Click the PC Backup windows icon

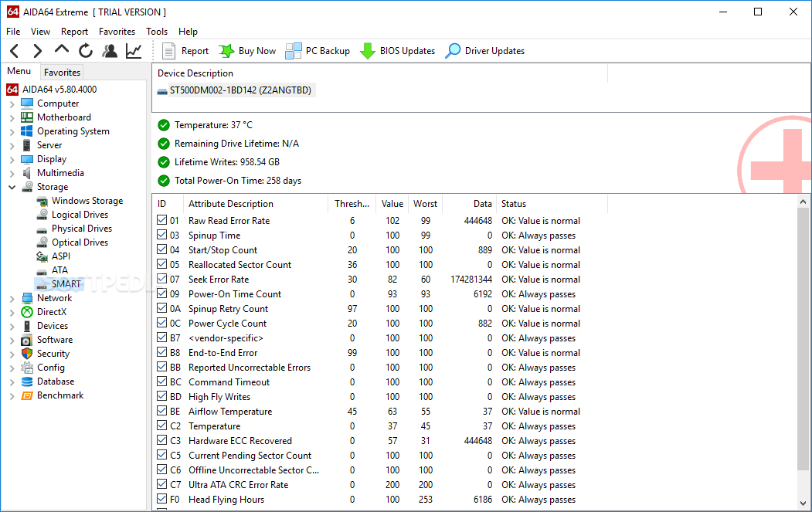pos(293,51)
